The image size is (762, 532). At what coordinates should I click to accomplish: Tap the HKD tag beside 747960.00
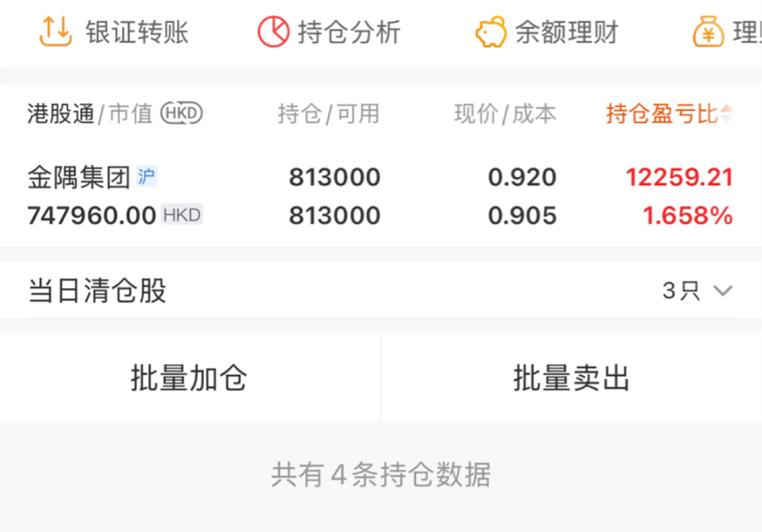182,215
